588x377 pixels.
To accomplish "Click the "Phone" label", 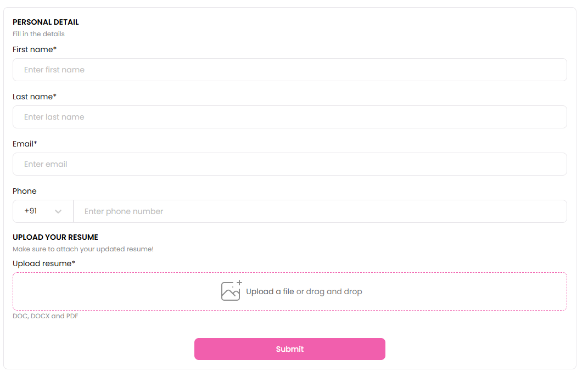I will 25,191.
